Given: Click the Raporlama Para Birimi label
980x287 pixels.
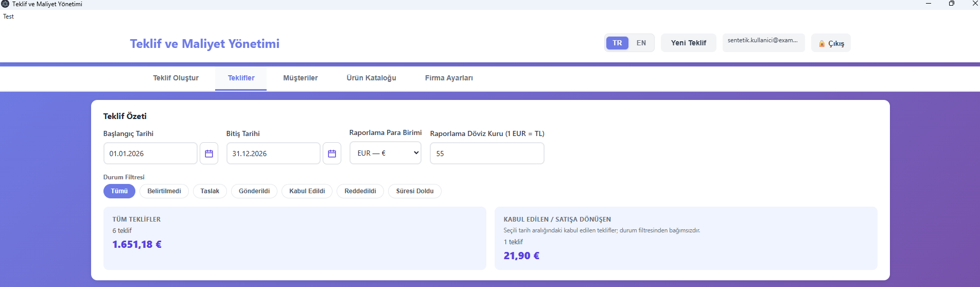Looking at the screenshot, I should (x=386, y=133).
